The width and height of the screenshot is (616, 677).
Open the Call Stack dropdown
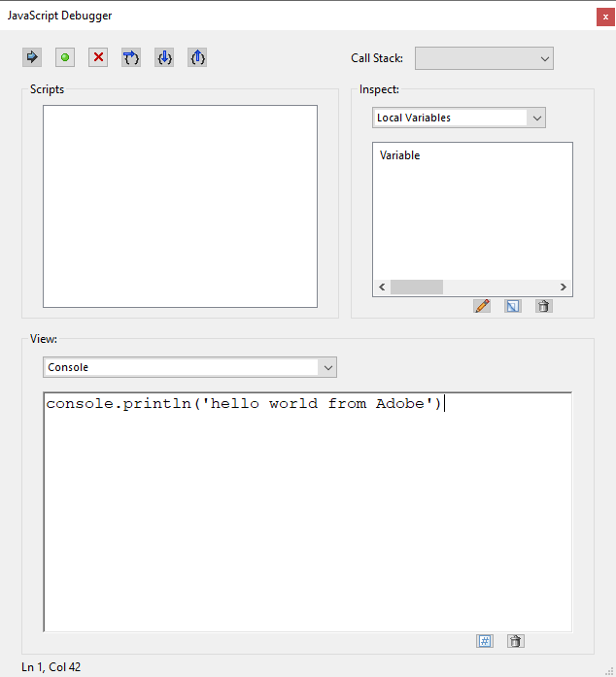tap(484, 58)
